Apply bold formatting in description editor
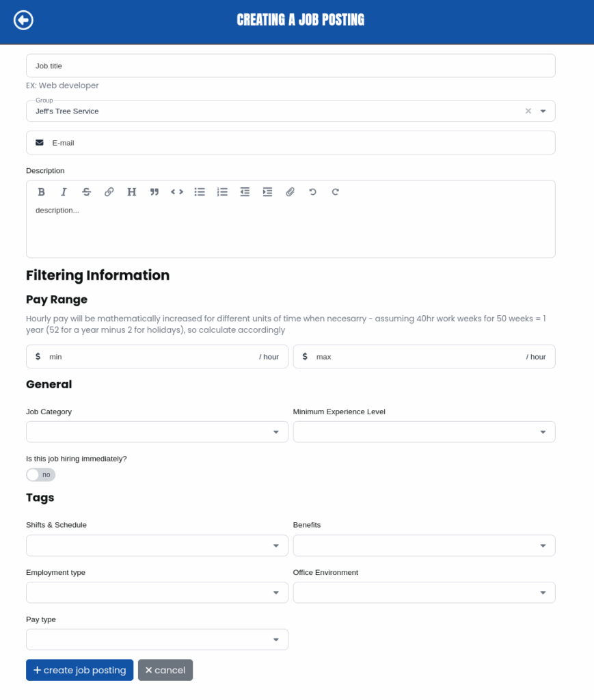 click(41, 192)
